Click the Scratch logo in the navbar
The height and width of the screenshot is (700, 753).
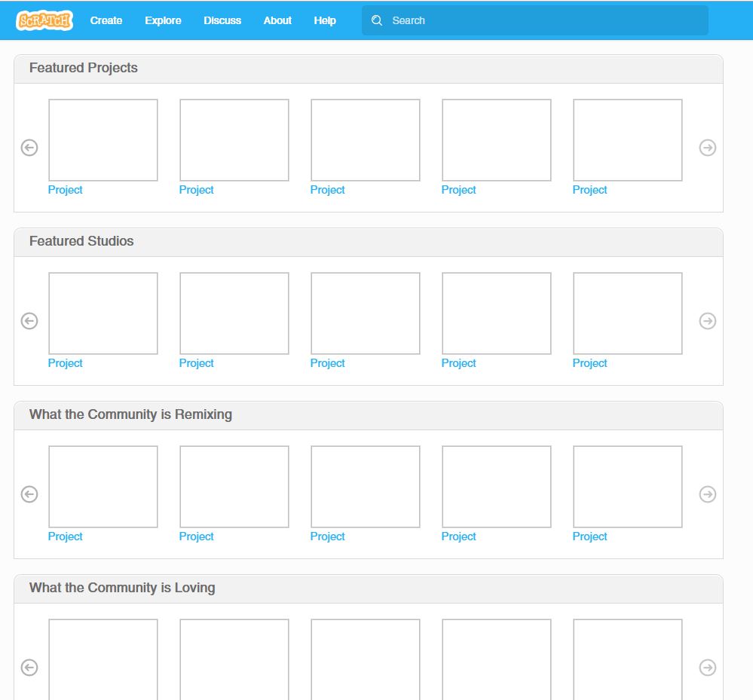[44, 20]
